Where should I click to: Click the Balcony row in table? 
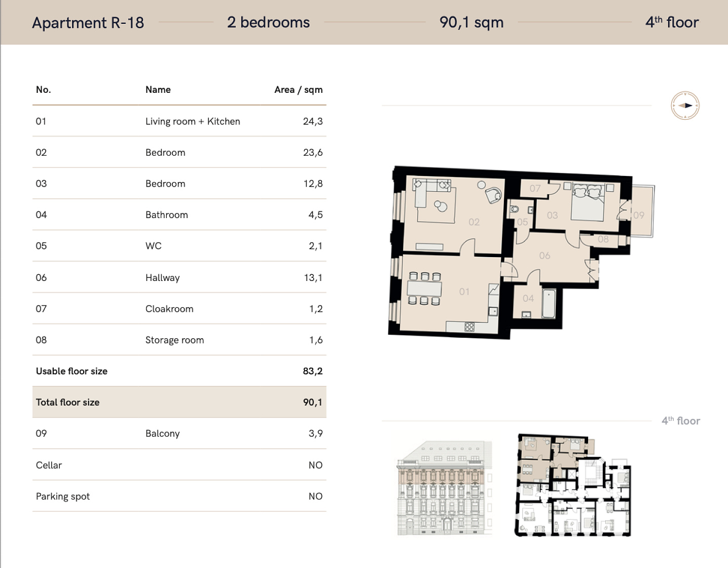click(x=179, y=434)
